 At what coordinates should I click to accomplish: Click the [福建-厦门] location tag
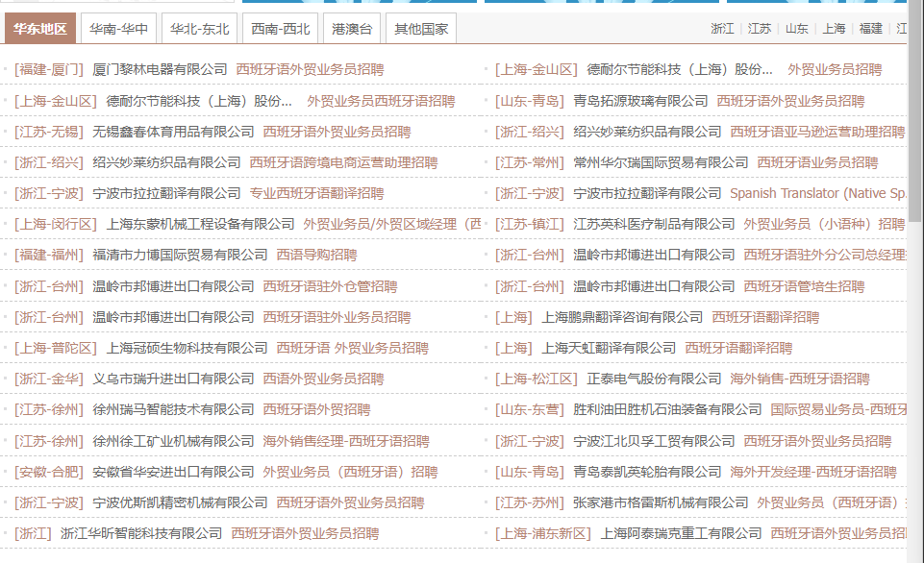[x=49, y=69]
